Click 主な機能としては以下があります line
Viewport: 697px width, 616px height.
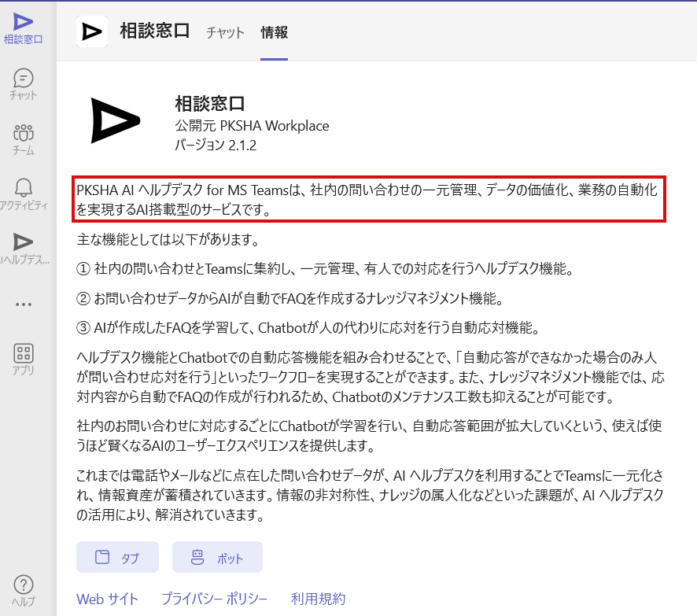[x=168, y=240]
